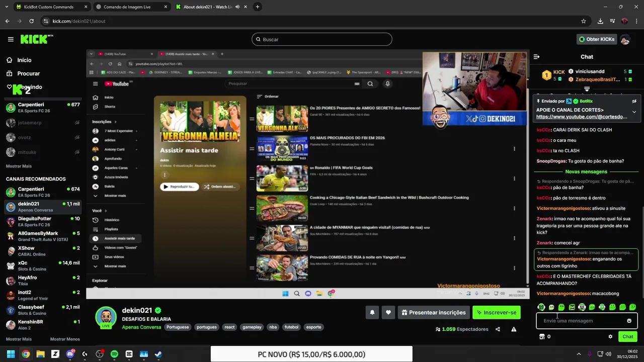Screen dimensions: 644x362
Task: Open Spotify from taskbar
Action: (x=114, y=354)
